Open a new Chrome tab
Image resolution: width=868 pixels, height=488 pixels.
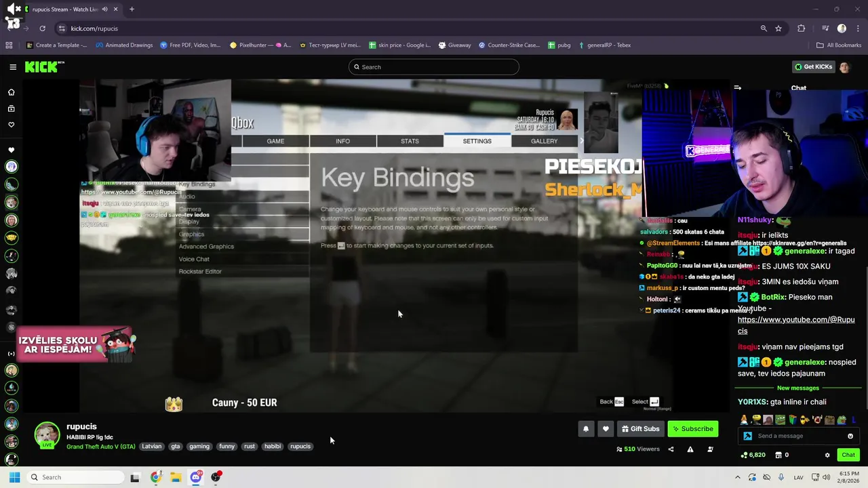tap(132, 9)
